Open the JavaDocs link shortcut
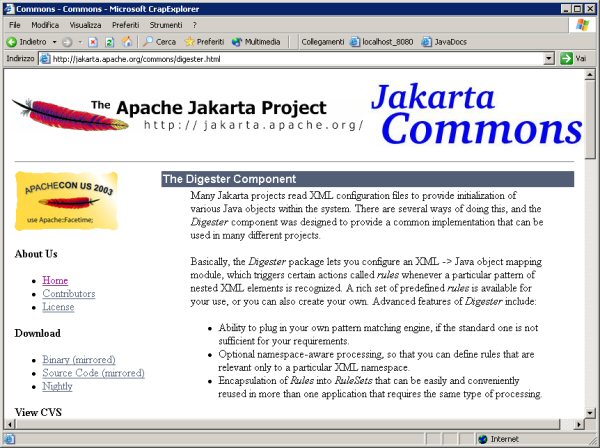 [444, 42]
